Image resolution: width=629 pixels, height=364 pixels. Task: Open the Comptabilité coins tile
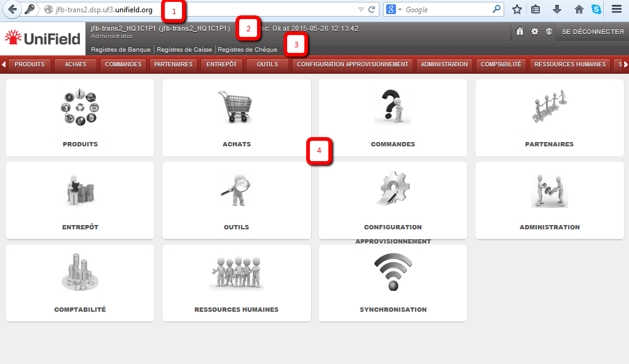click(80, 283)
